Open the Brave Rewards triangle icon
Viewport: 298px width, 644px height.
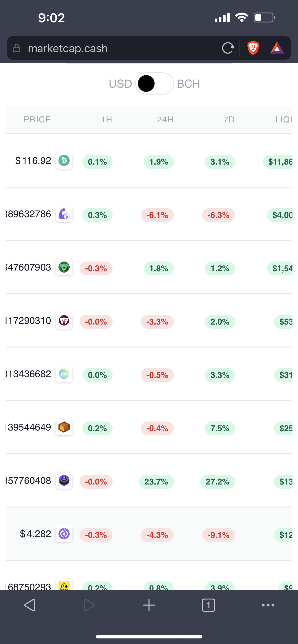coord(277,48)
